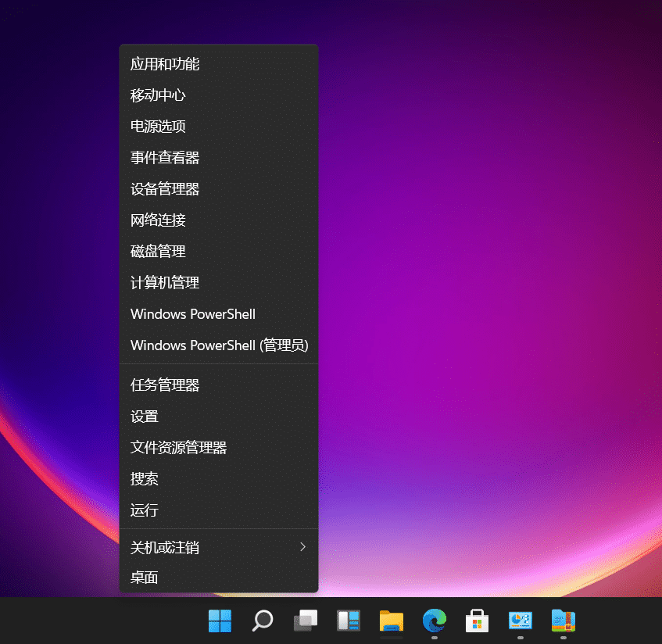Select 应用和功能 from the menu
This screenshot has height=644, width=662.
coord(219,64)
